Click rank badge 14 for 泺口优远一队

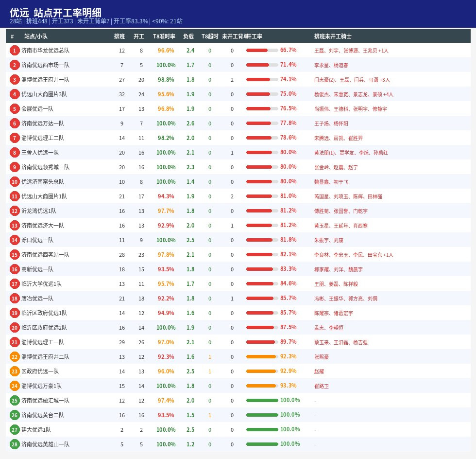pos(14,240)
